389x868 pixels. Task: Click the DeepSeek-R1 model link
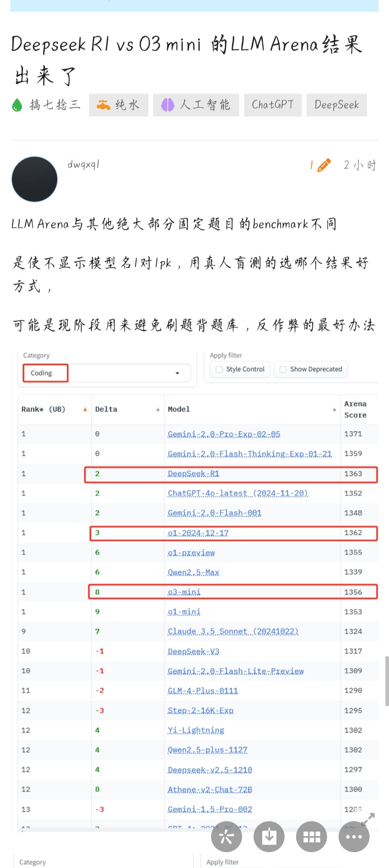193,474
